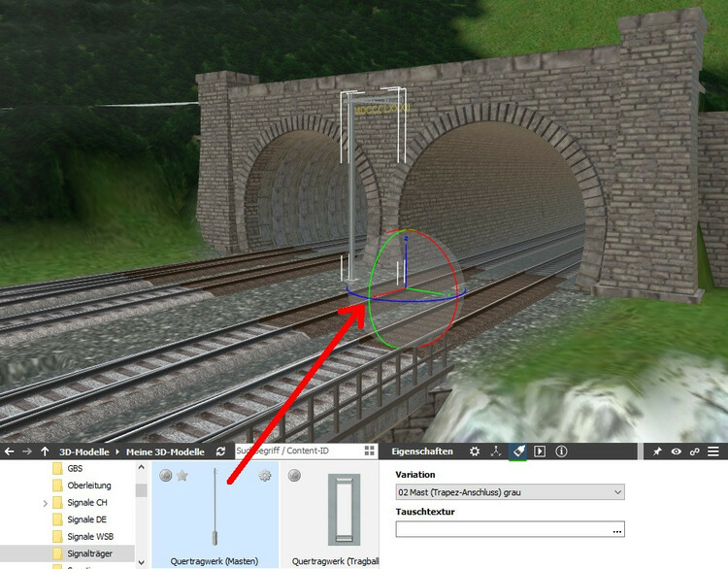
Task: Click the Suchbegriff / Content-ID search field
Action: coord(300,451)
